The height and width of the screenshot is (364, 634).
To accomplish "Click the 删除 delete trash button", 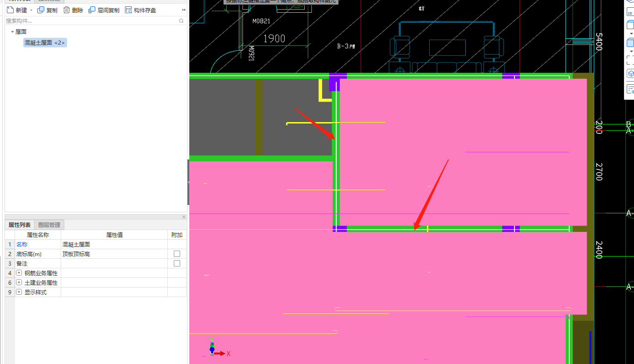I will (73, 10).
